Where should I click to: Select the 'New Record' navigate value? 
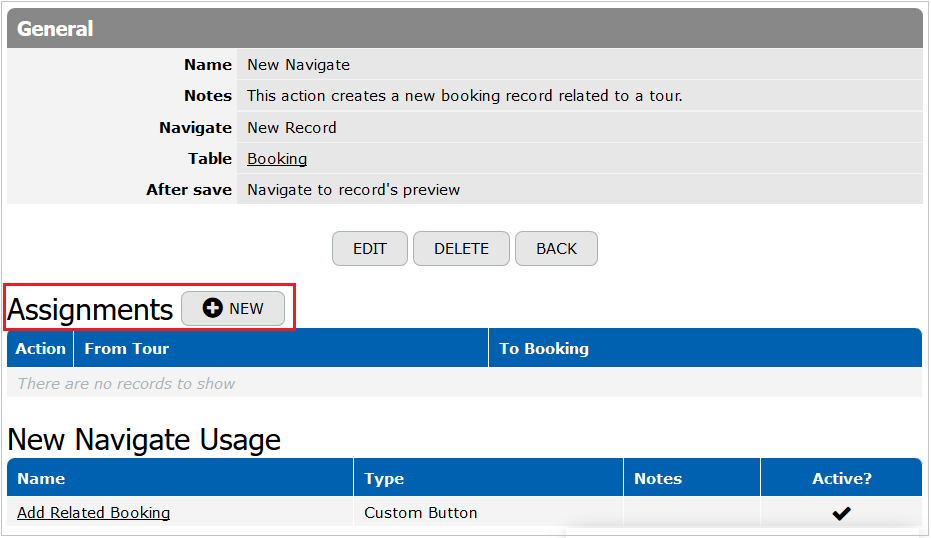click(x=292, y=128)
